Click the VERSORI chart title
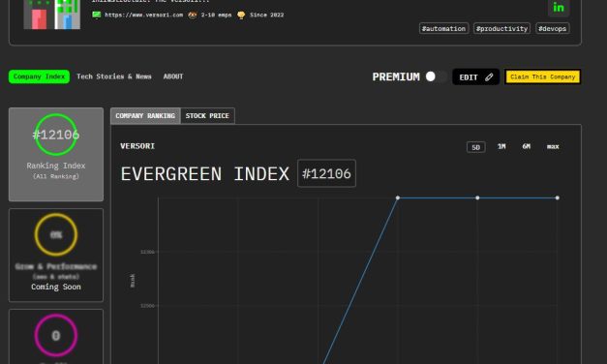The height and width of the screenshot is (364, 607). click(x=137, y=146)
